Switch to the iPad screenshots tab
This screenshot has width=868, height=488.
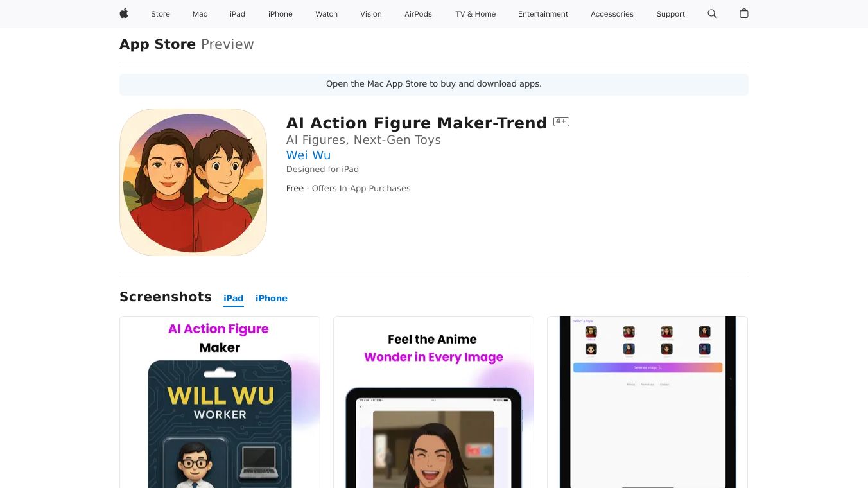(234, 299)
